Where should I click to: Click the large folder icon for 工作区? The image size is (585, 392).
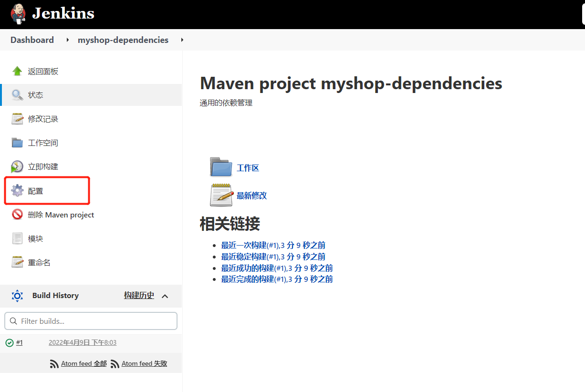pyautogui.click(x=221, y=167)
